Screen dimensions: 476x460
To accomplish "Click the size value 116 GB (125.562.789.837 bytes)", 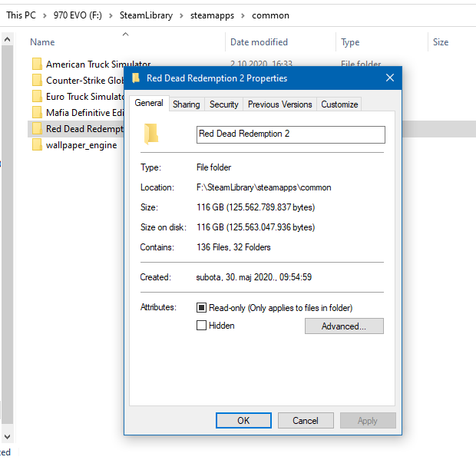I will (x=256, y=207).
